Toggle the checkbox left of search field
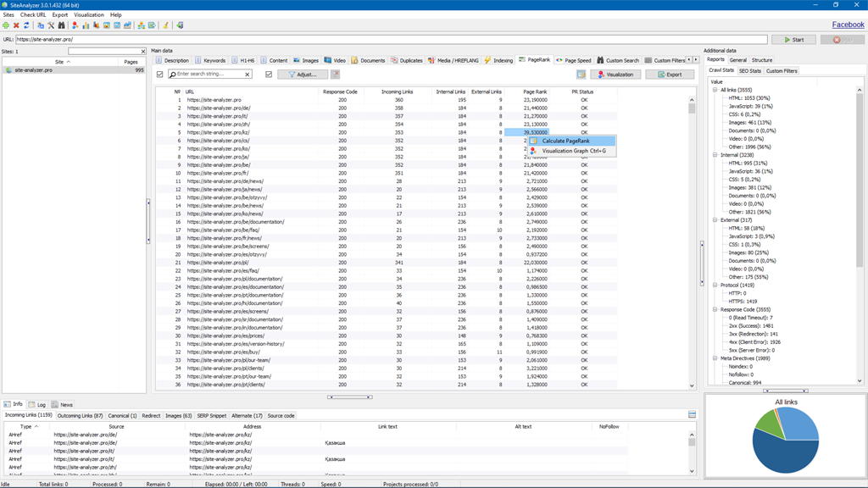This screenshot has height=488, width=868. pos(160,75)
